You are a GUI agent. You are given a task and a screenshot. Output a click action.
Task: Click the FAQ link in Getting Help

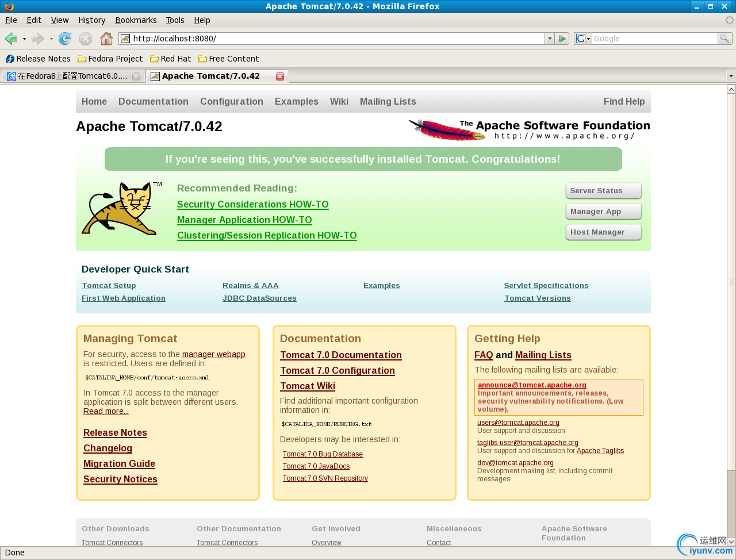click(484, 355)
